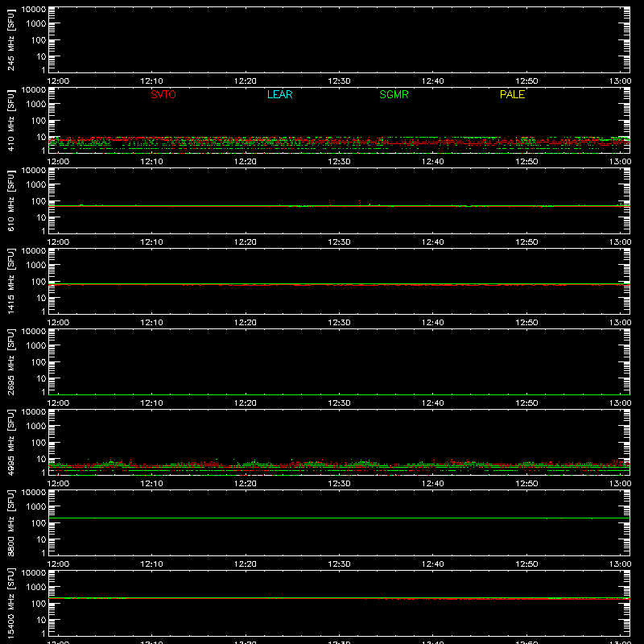Click the 10000 tick on the 8800 MHz axis
The height and width of the screenshot is (644, 644).
(34, 493)
